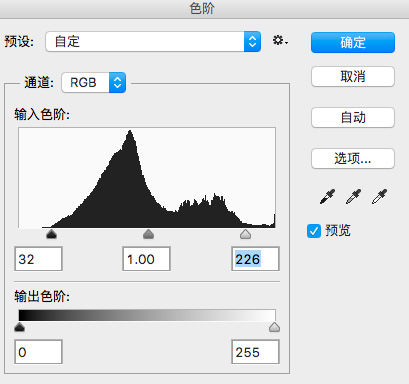Click the 色阶 dialog title

[x=202, y=8]
